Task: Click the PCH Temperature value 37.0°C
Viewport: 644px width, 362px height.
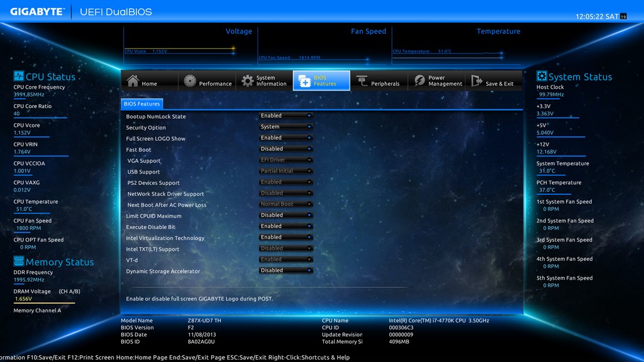Action: (x=547, y=190)
